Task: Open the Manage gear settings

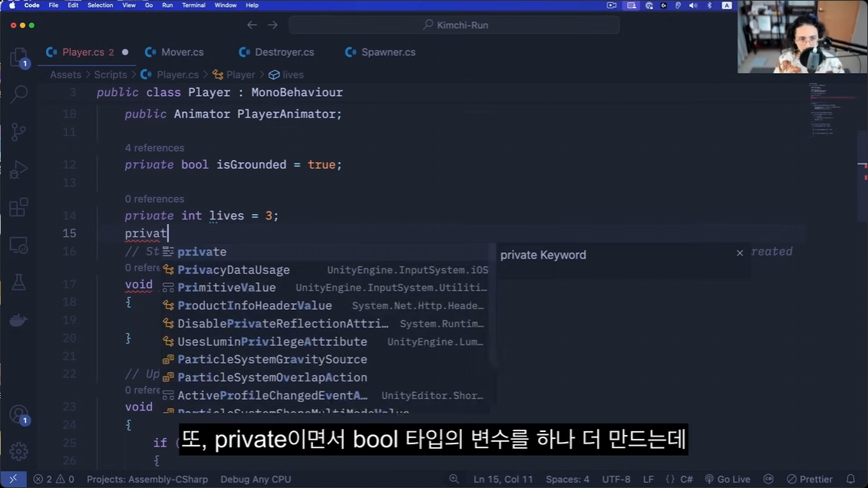Action: click(x=18, y=451)
